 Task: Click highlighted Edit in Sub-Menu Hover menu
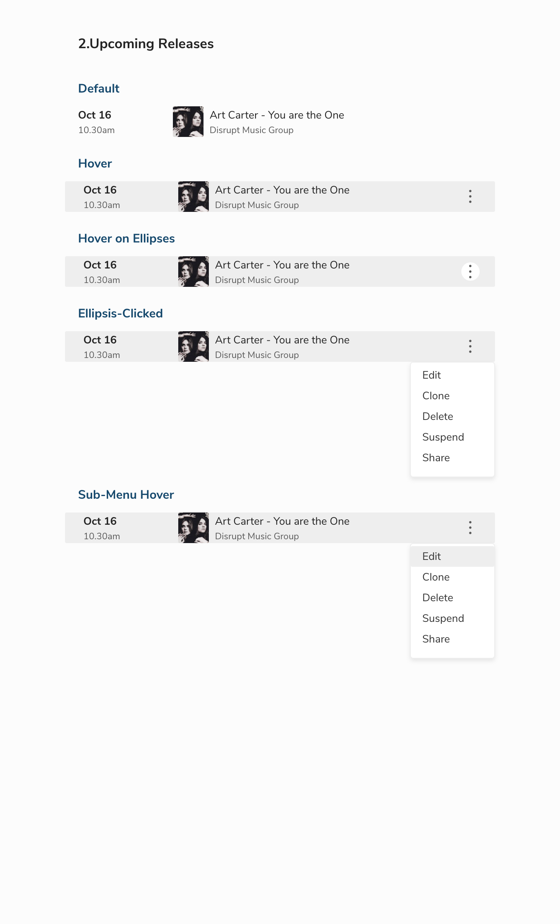click(x=452, y=556)
